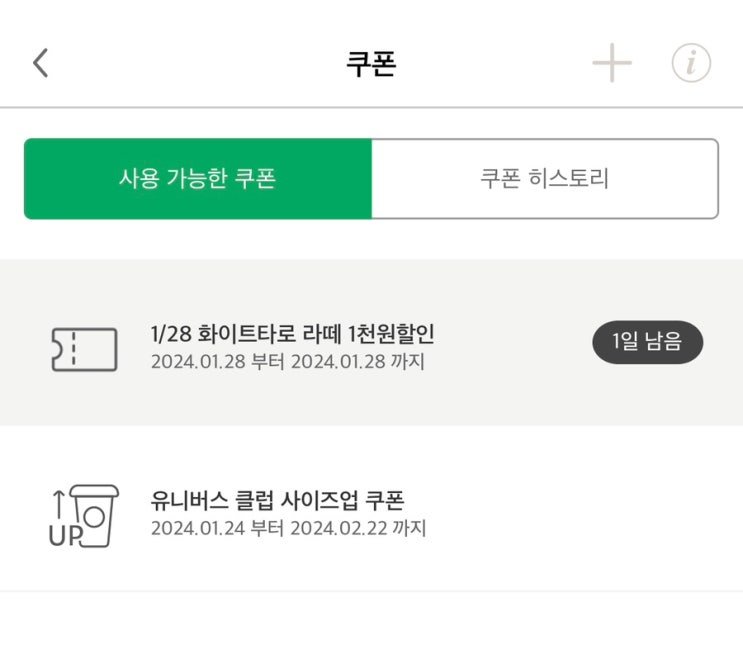Tap the 2024.01.28 까지 expiry date text

[x=357, y=362]
